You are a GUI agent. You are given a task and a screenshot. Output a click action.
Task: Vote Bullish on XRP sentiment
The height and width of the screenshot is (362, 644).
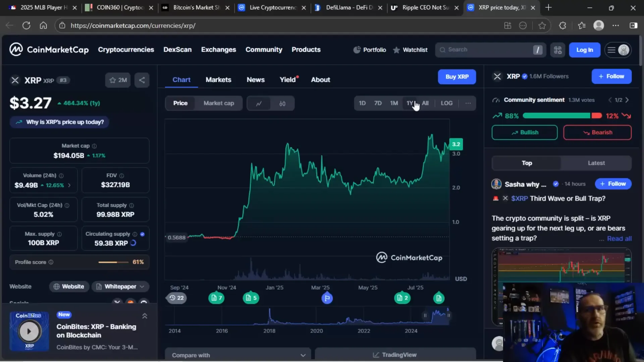[x=525, y=132]
